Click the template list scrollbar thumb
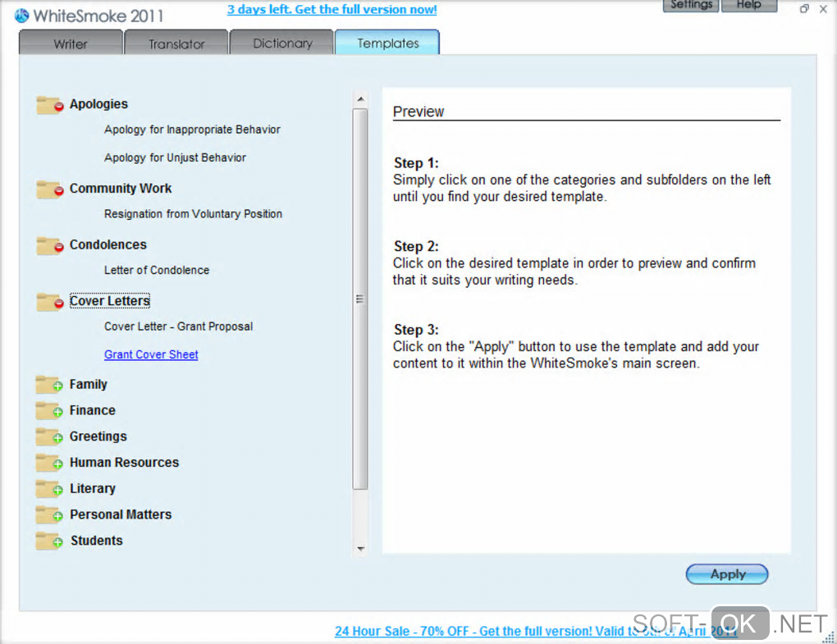 [x=360, y=299]
